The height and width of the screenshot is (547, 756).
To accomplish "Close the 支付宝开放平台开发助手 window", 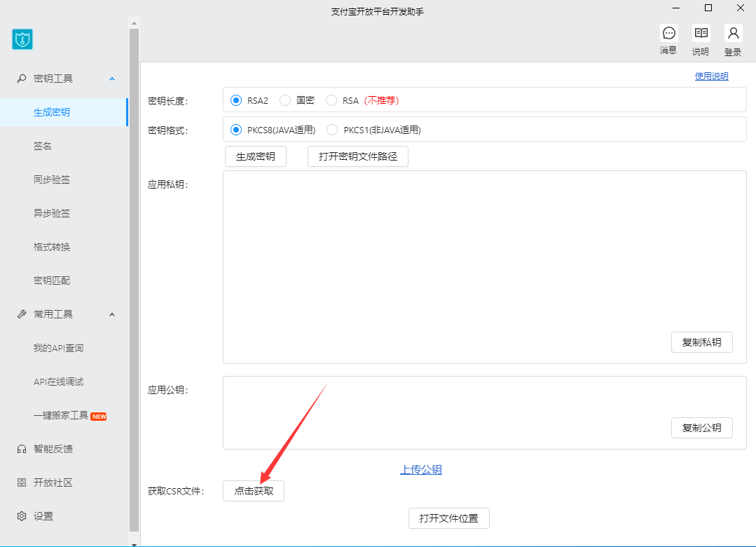I will (x=741, y=8).
